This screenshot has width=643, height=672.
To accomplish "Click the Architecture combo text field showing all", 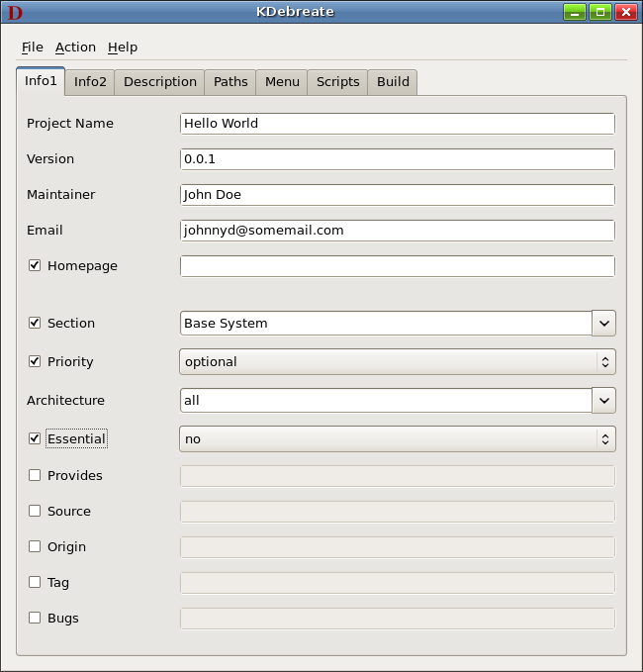I will point(386,400).
